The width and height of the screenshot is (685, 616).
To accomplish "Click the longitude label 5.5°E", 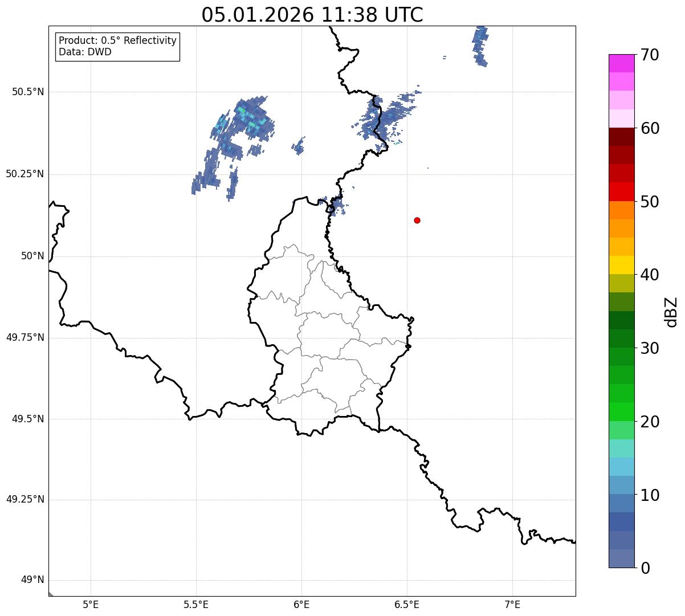I will tap(196, 604).
